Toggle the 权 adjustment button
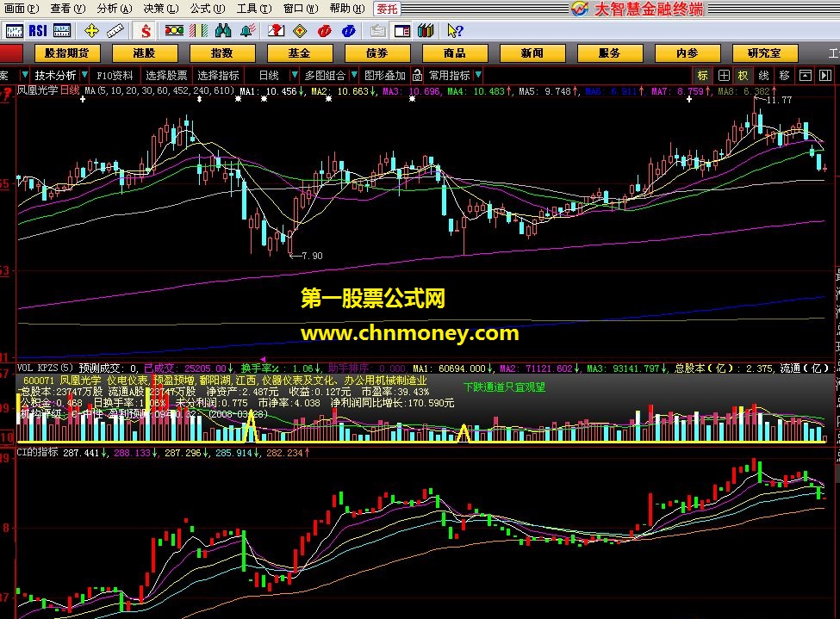This screenshot has height=619, width=840. (x=744, y=76)
